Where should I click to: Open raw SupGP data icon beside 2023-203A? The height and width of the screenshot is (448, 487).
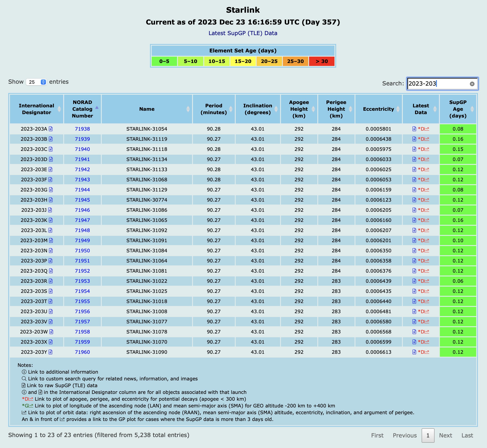(x=51, y=129)
